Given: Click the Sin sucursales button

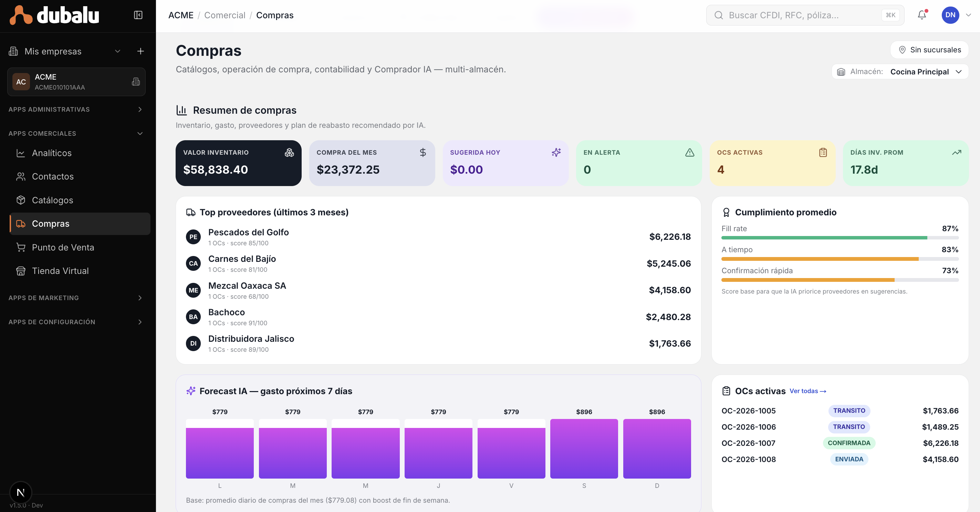Looking at the screenshot, I should [929, 50].
